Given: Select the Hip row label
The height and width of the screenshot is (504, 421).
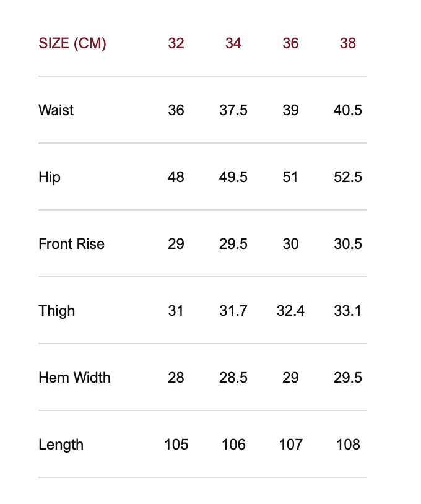Looking at the screenshot, I should coord(50,177).
